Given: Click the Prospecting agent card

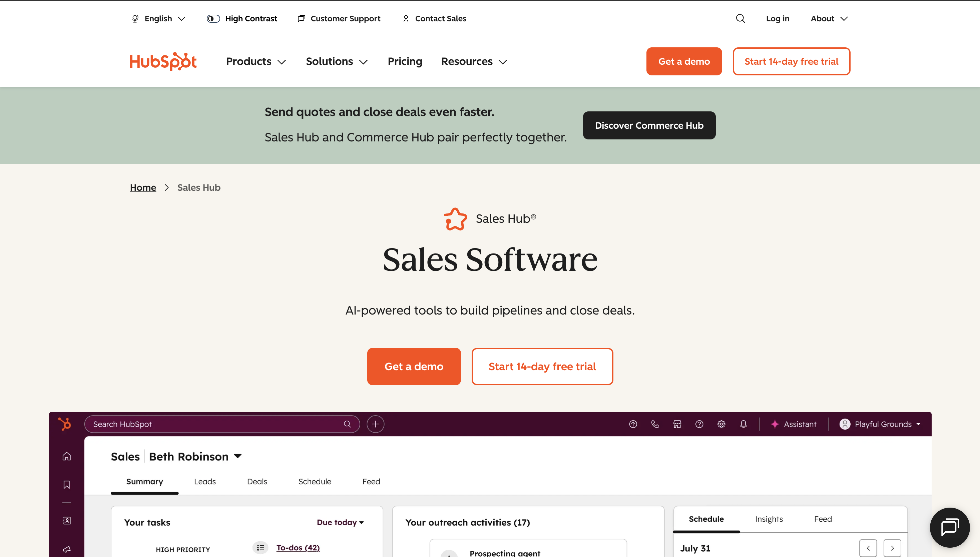Looking at the screenshot, I should 528,548.
